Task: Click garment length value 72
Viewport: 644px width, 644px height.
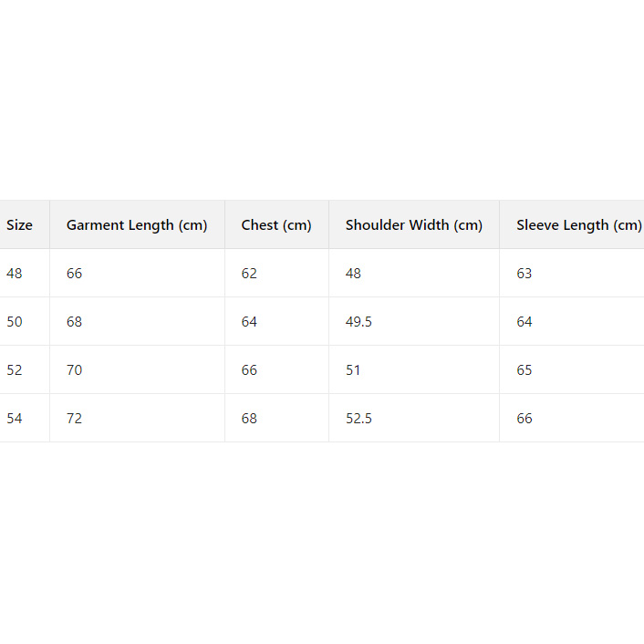Action: [75, 419]
